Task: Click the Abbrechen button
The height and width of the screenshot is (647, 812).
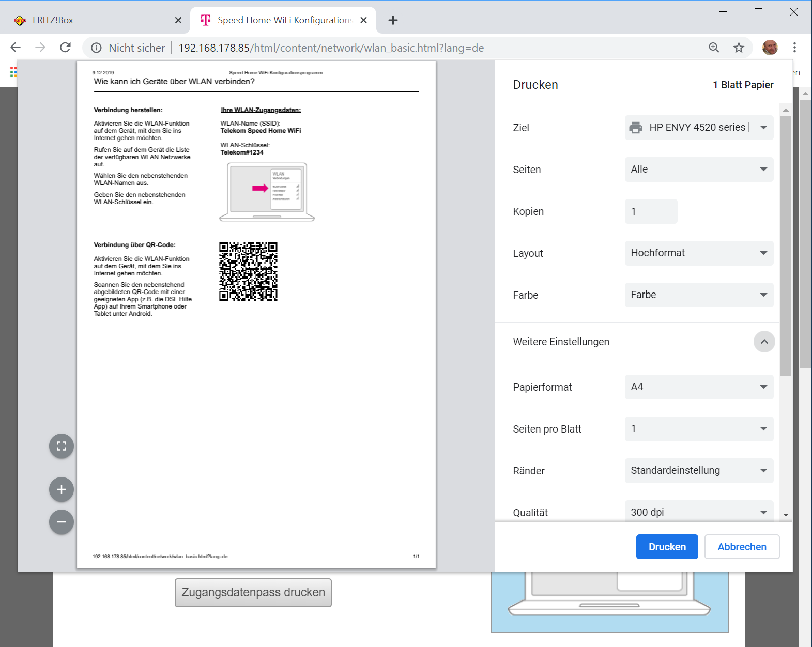Action: [742, 547]
